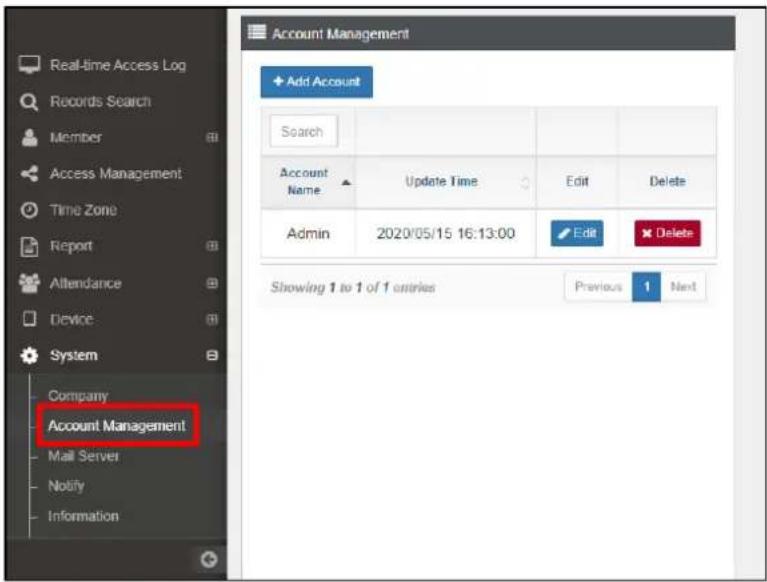Select Information under System
Screen dimensions: 767x582
pyautogui.click(x=83, y=516)
